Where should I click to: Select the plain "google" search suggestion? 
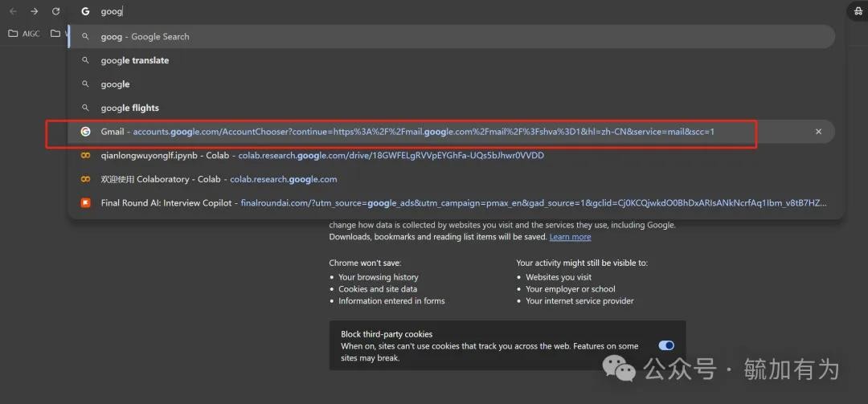click(115, 84)
